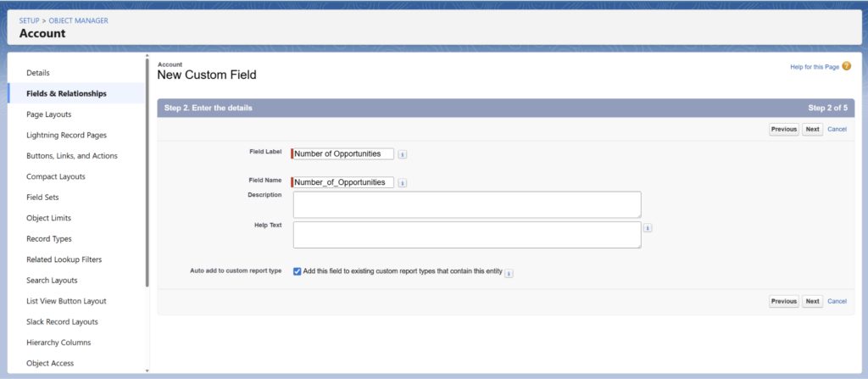Click the bottom Cancel link
868x379 pixels.
pyautogui.click(x=837, y=301)
